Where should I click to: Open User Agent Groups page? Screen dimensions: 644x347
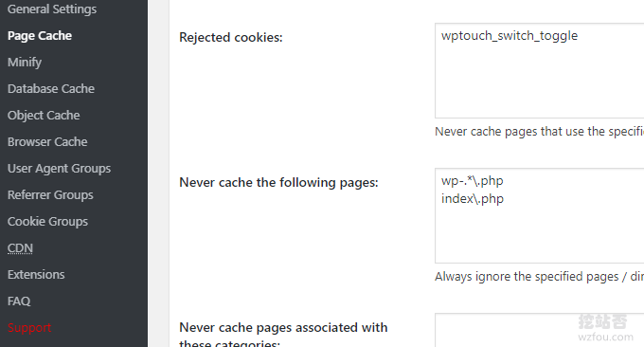tap(59, 169)
